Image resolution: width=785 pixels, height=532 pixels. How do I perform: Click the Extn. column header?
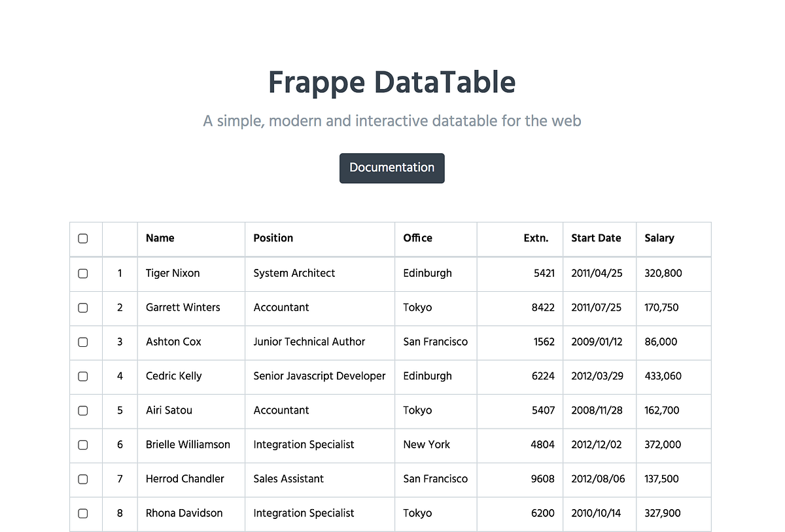coord(536,239)
